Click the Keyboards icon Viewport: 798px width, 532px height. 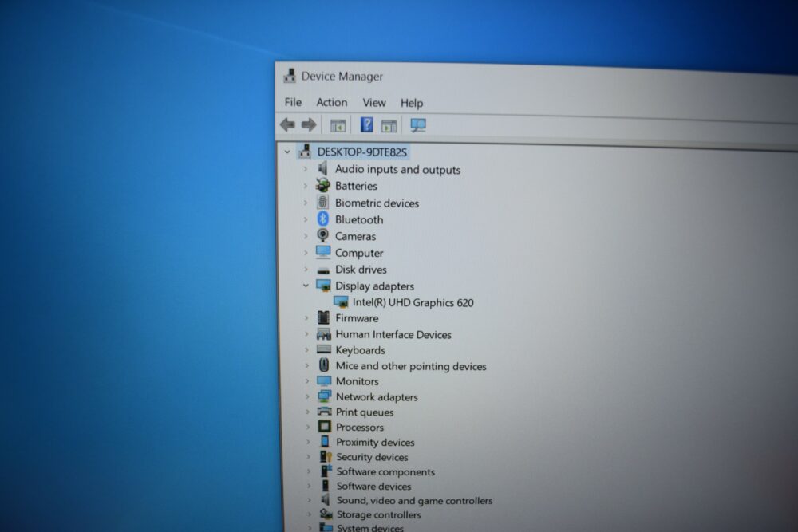pos(324,349)
